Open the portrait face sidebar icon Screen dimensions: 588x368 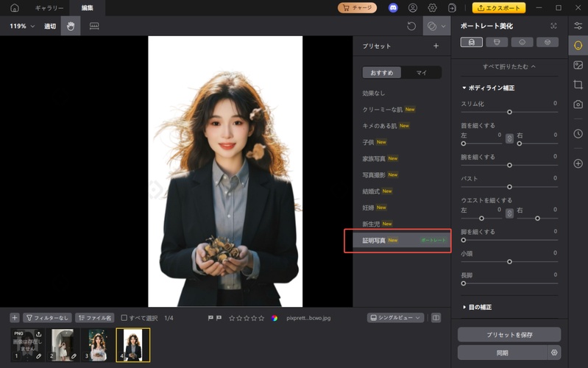[578, 46]
